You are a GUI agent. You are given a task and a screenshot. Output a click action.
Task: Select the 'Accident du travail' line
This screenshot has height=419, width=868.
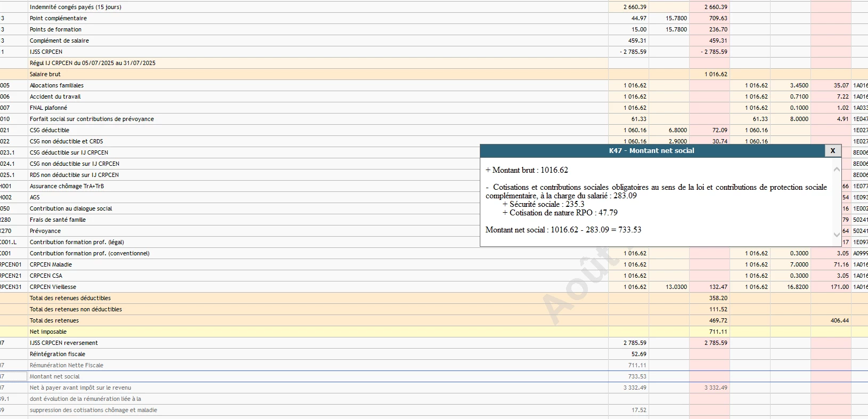pos(55,96)
